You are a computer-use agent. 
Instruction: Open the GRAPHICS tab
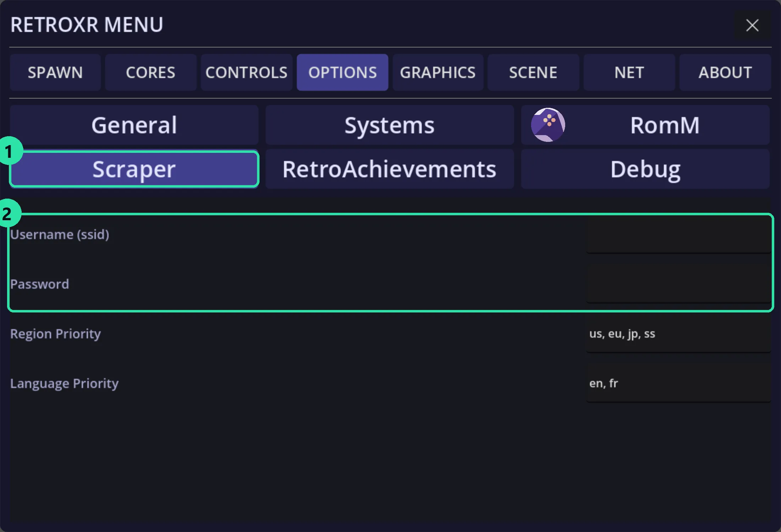[438, 72]
